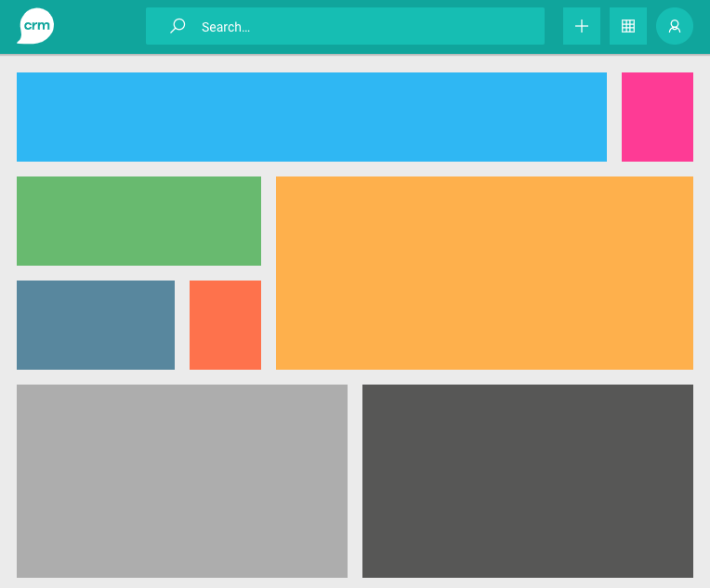Image resolution: width=710 pixels, height=588 pixels.
Task: Focus the Search... input field
Action: point(372,26)
